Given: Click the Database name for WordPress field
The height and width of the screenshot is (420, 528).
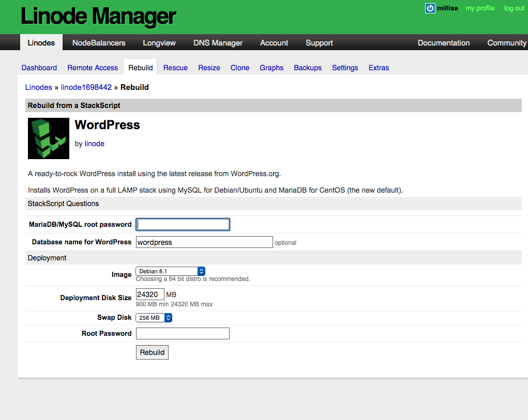Looking at the screenshot, I should point(204,242).
